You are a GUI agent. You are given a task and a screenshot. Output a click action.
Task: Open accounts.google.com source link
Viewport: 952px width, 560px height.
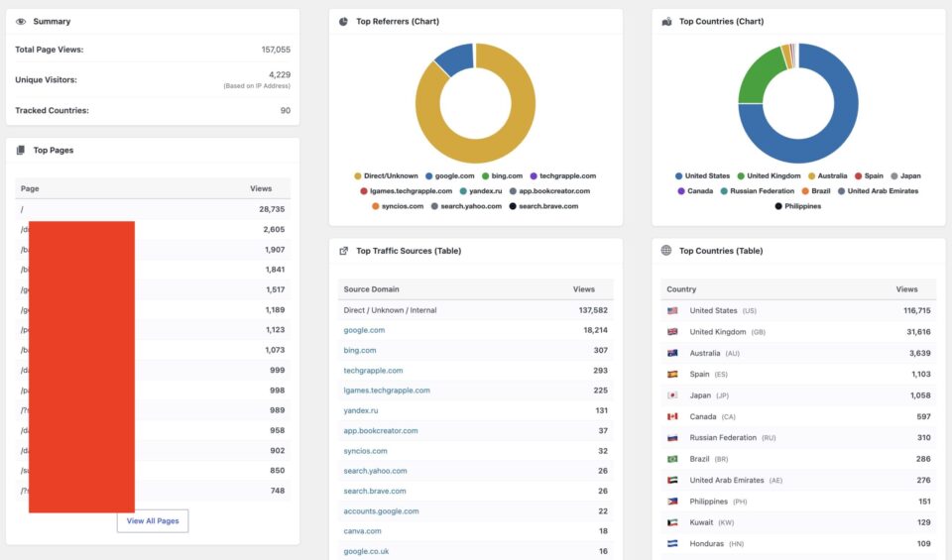(381, 511)
